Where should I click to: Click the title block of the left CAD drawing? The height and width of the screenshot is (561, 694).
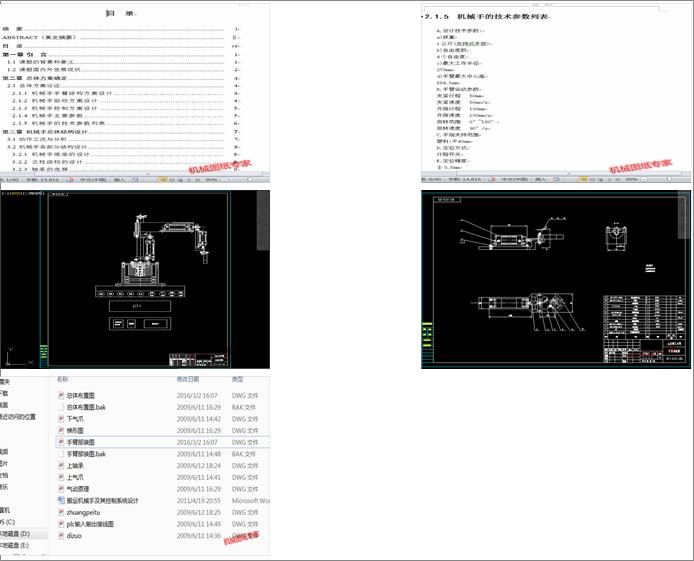pos(198,360)
